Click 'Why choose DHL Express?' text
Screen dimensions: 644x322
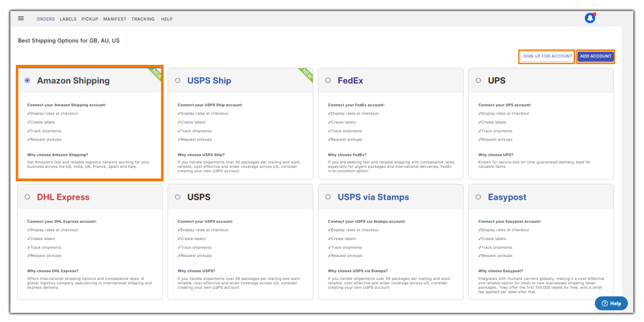[x=53, y=271]
